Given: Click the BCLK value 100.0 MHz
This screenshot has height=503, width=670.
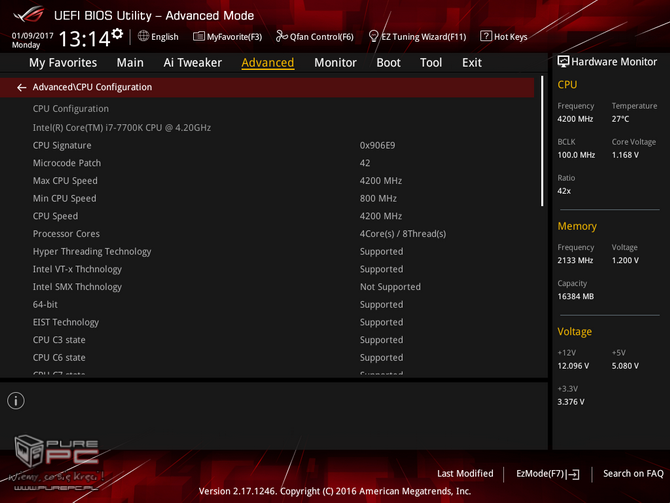Looking at the screenshot, I should [576, 155].
